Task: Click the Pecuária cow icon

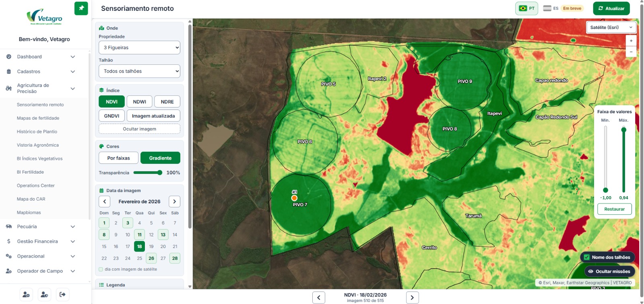Action: coord(9,227)
